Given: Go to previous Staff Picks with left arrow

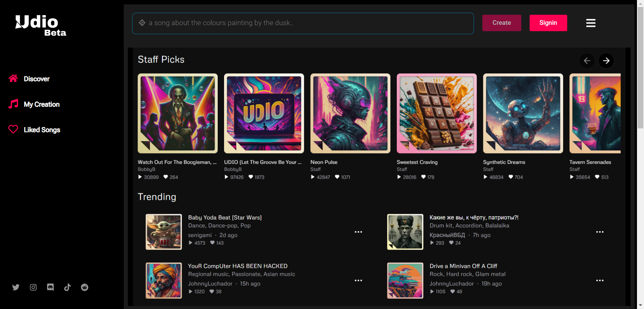Looking at the screenshot, I should pos(587,61).
